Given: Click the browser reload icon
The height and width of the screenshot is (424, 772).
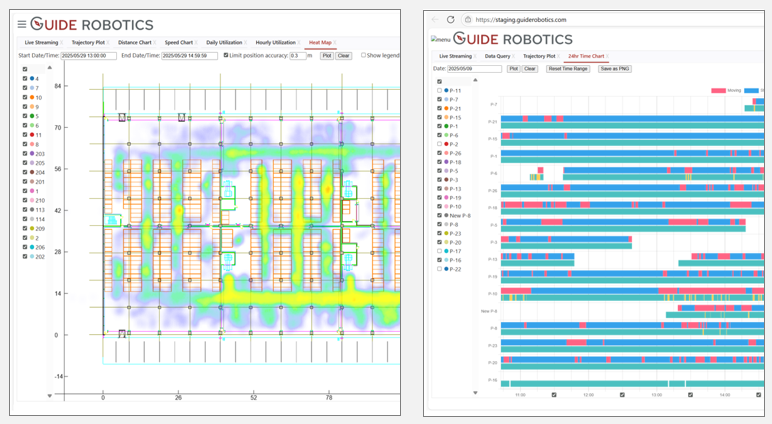Looking at the screenshot, I should point(451,19).
